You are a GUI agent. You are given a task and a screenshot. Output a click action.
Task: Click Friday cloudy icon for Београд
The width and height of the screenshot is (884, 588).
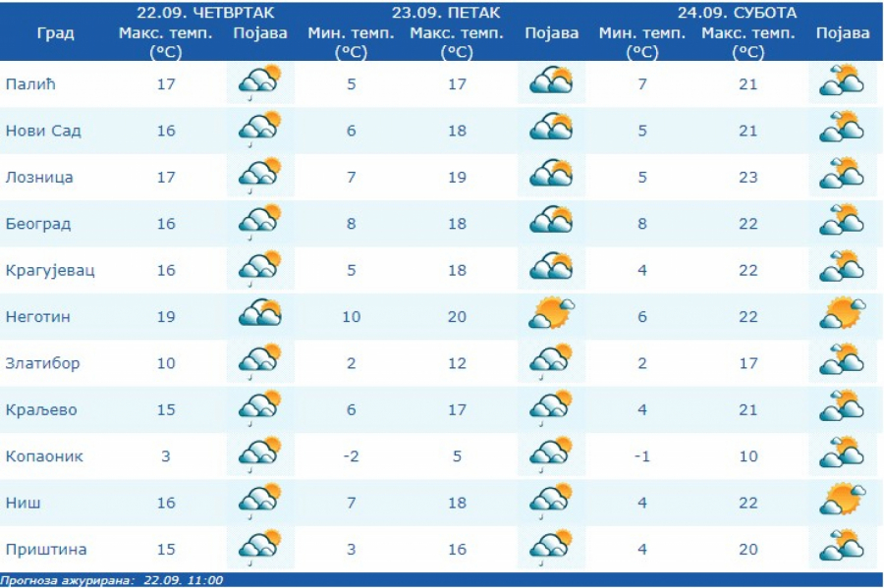click(x=551, y=222)
